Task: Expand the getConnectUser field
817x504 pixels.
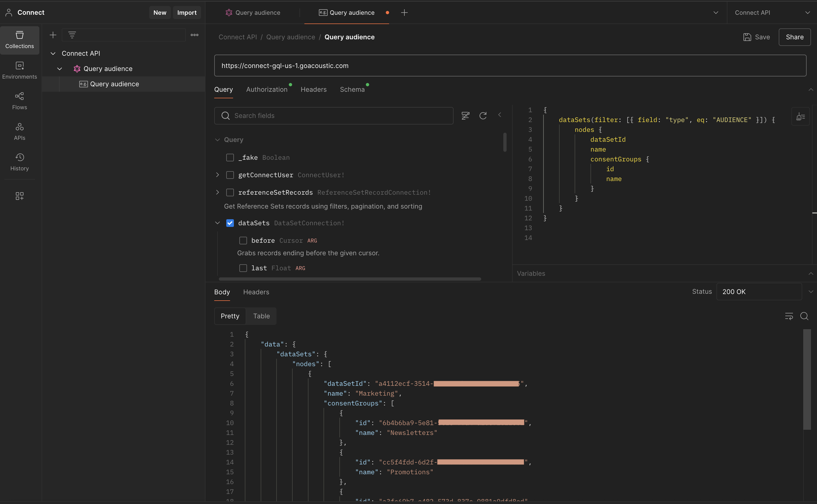Action: click(x=218, y=175)
